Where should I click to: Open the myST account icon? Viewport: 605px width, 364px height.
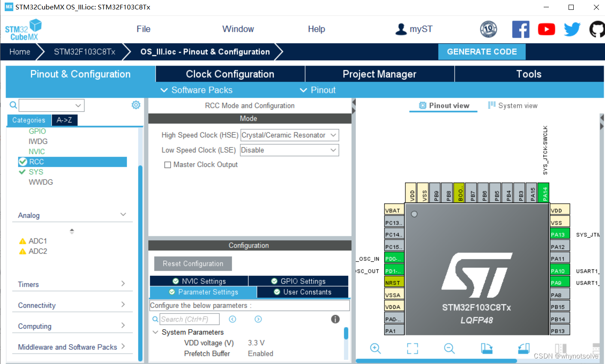[401, 29]
